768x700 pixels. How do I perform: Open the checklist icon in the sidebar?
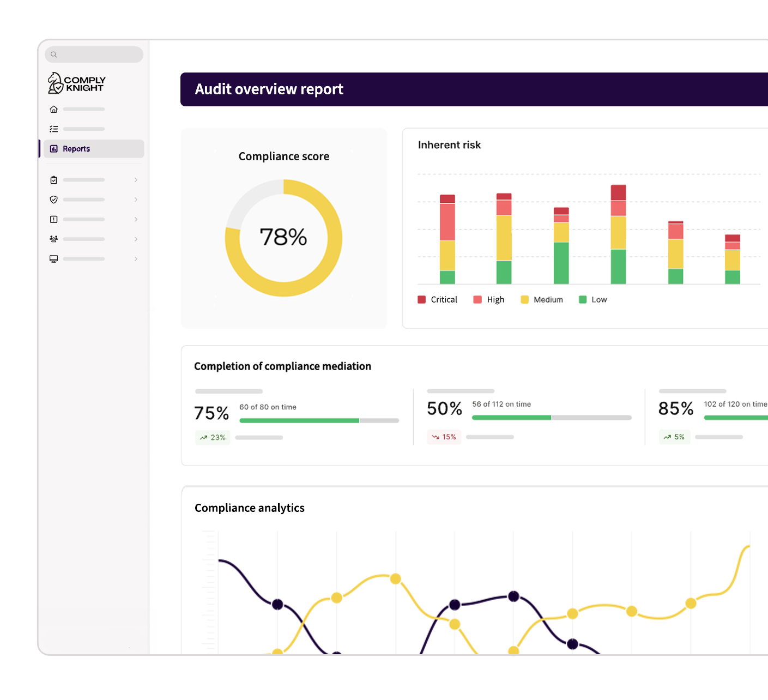click(x=53, y=129)
